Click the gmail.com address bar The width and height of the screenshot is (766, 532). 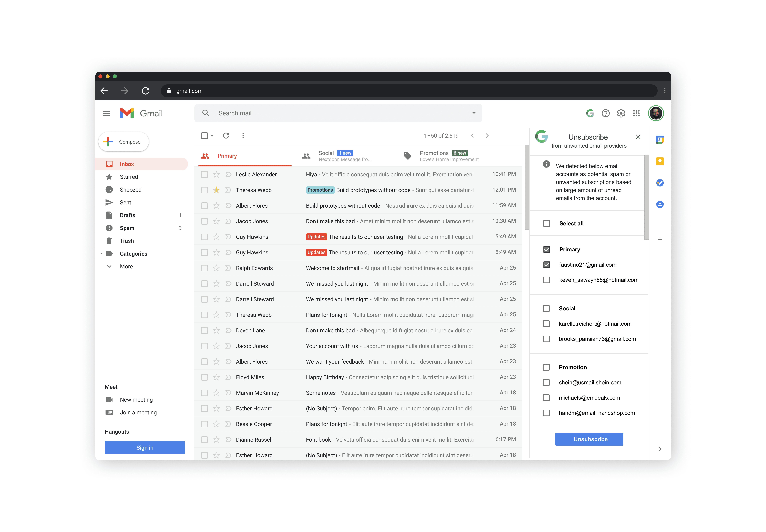click(409, 91)
